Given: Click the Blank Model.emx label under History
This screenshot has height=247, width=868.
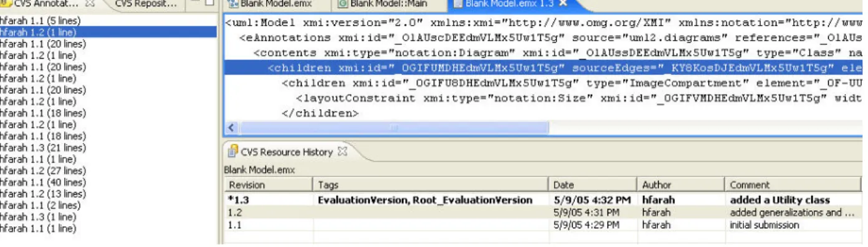Looking at the screenshot, I should pos(260,170).
